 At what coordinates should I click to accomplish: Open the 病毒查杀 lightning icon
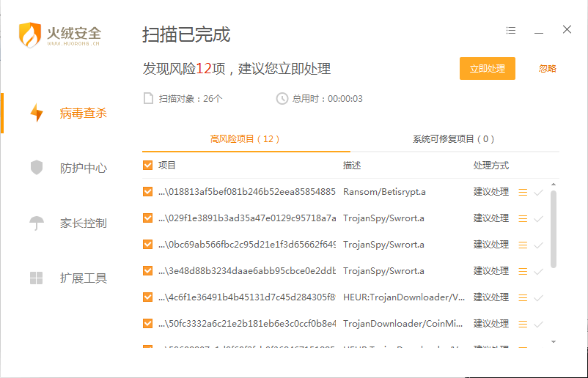[x=36, y=114]
